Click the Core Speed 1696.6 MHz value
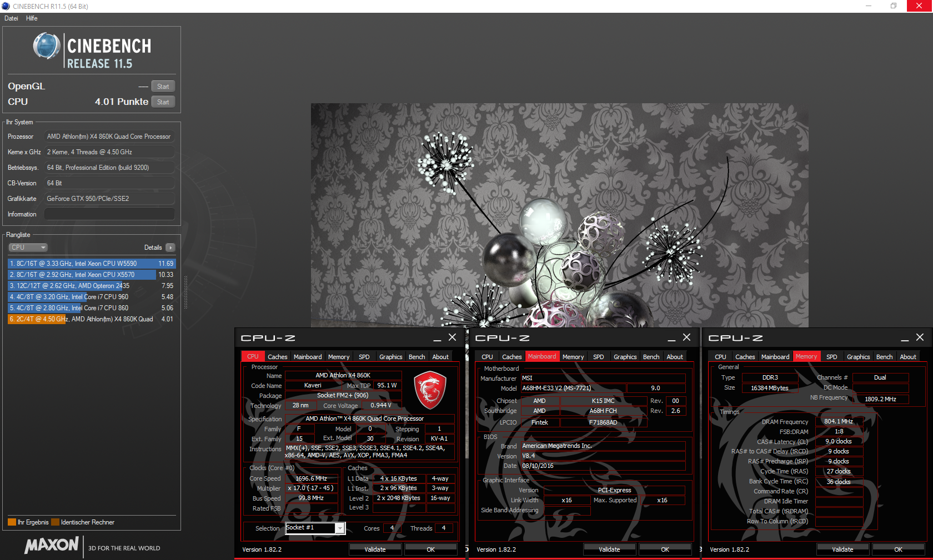Viewport: 933px width, 560px height. tap(311, 478)
